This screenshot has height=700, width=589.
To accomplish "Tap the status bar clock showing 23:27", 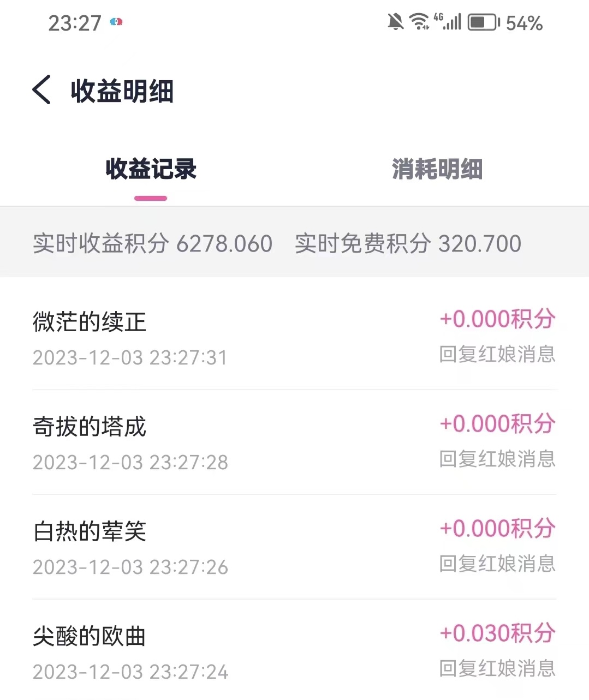I will [75, 23].
